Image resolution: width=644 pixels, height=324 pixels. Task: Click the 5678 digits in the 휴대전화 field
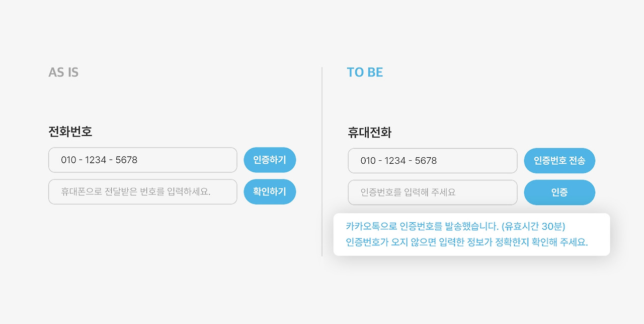(426, 161)
